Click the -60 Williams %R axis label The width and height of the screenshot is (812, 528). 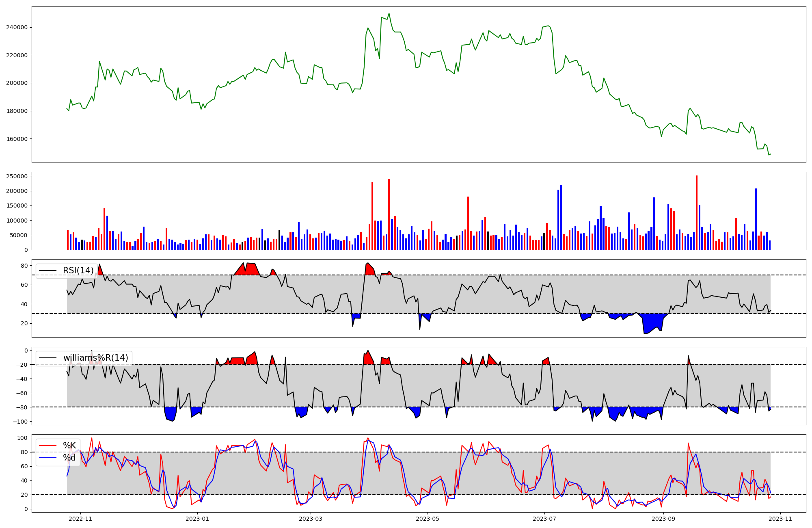click(x=22, y=393)
